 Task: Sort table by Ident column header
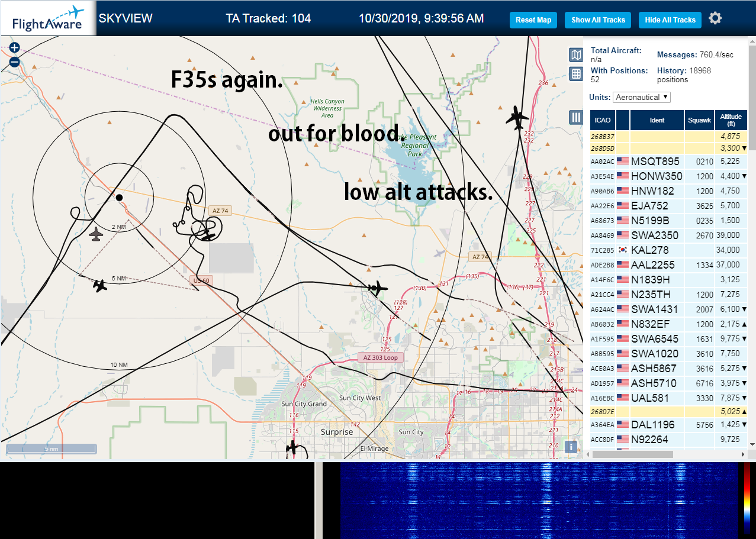(657, 120)
